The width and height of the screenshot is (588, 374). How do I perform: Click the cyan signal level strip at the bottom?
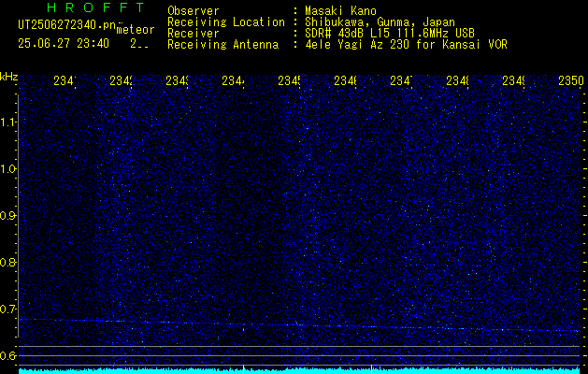tap(299, 370)
